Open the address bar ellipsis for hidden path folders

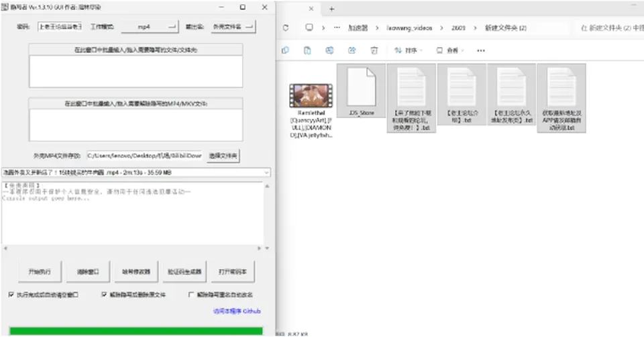click(x=337, y=28)
